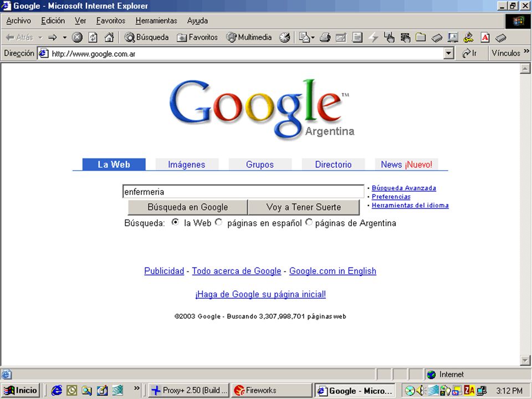Open the Back button history dropdown arrow
Image resolution: width=532 pixels, height=399 pixels.
click(x=40, y=37)
